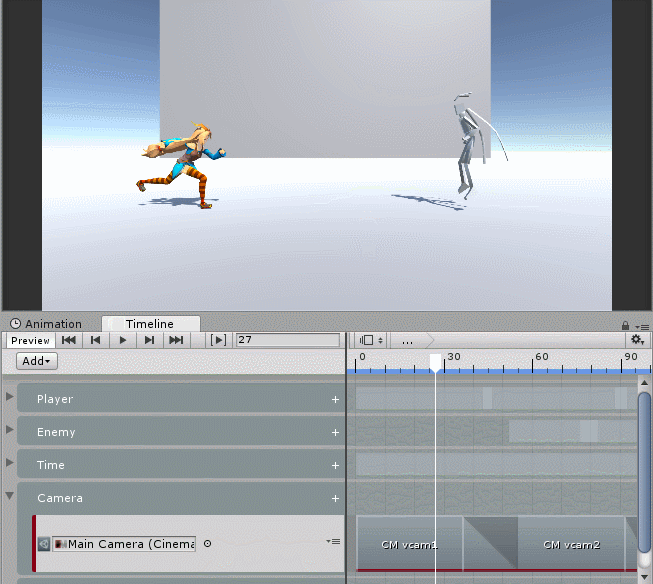653x584 pixels.
Task: Toggle the Preview mode button
Action: (30, 340)
